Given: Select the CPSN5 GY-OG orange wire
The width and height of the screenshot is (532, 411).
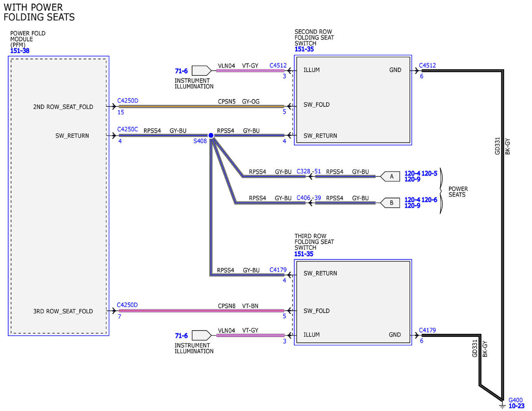Looking at the screenshot, I should point(201,106).
